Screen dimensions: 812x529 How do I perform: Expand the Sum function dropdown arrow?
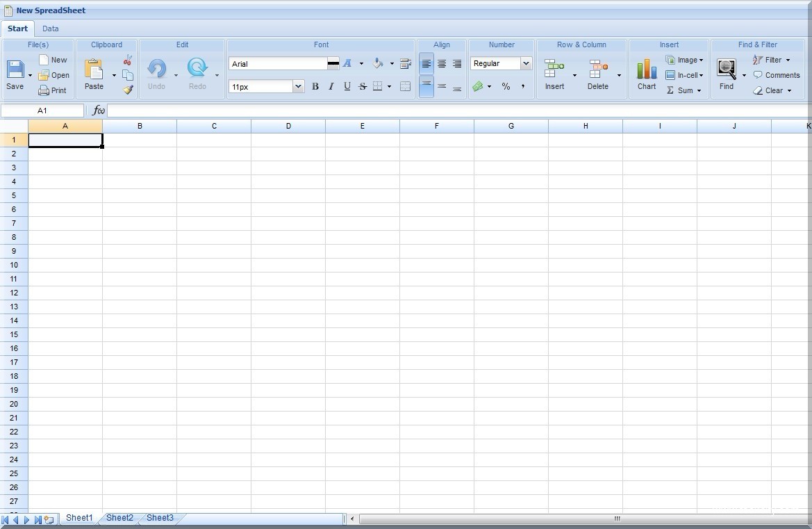click(x=699, y=91)
